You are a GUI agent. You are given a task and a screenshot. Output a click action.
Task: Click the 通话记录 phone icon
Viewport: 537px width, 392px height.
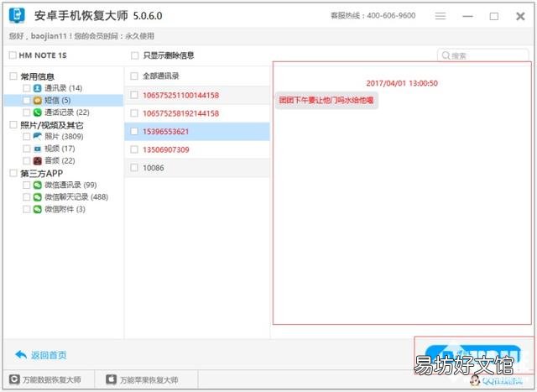pyautogui.click(x=37, y=112)
